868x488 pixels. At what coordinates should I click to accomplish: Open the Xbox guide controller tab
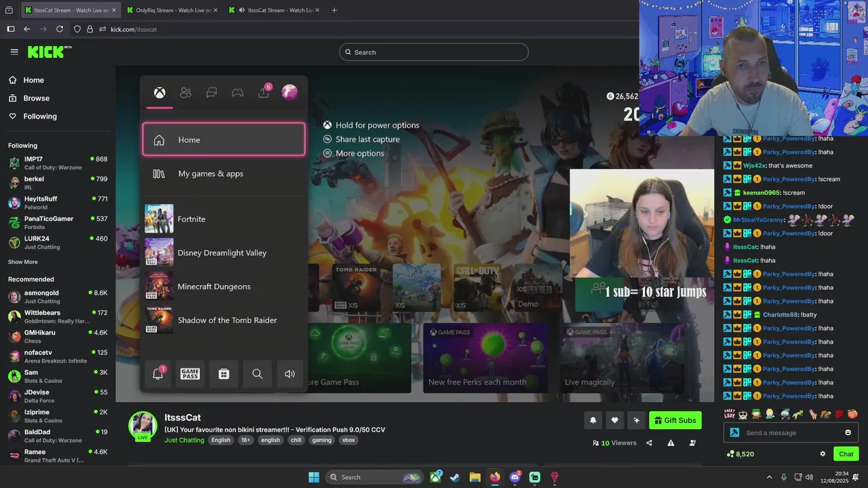(237, 93)
